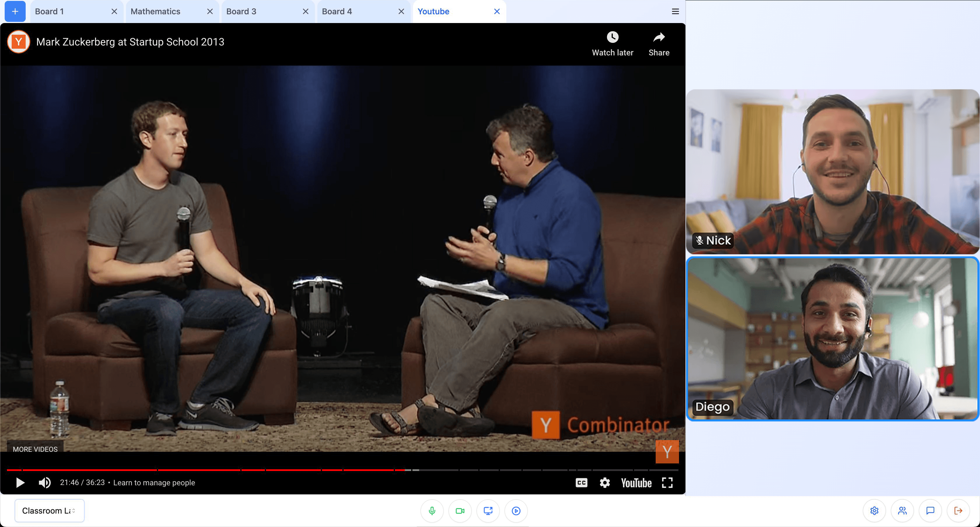The height and width of the screenshot is (527, 980).
Task: Leave the classroom session
Action: pyautogui.click(x=958, y=511)
